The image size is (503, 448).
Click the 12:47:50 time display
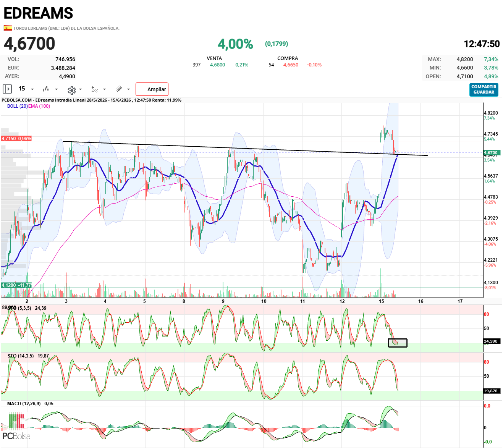482,44
